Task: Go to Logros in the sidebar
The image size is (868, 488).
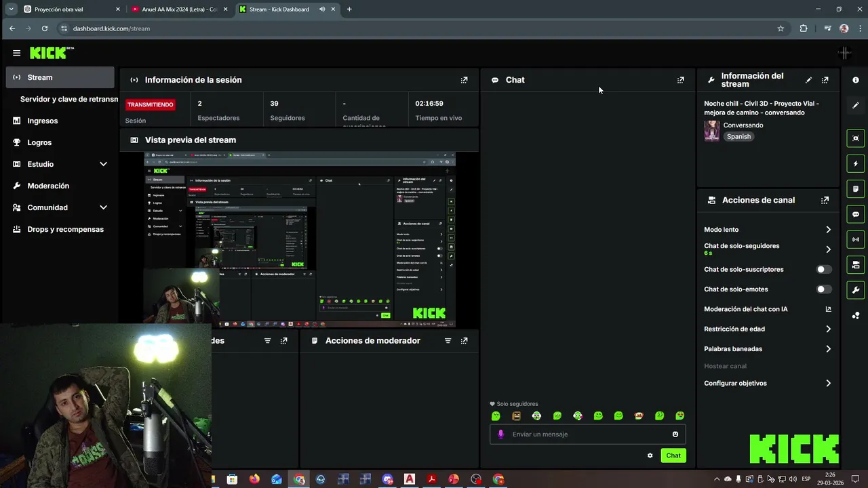Action: (39, 142)
